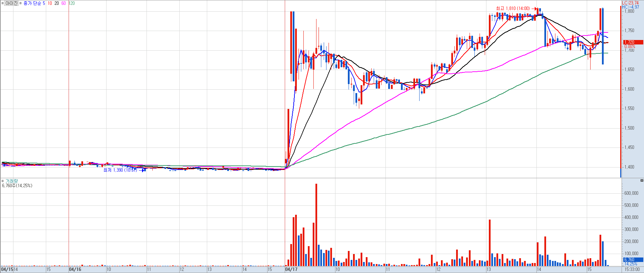Click the 15:33:00 time readout

[632, 270]
